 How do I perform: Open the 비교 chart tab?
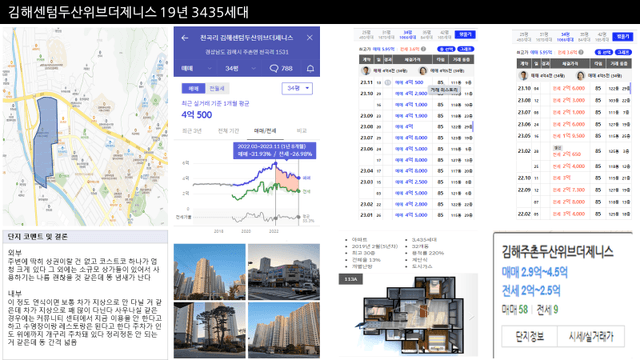click(302, 131)
